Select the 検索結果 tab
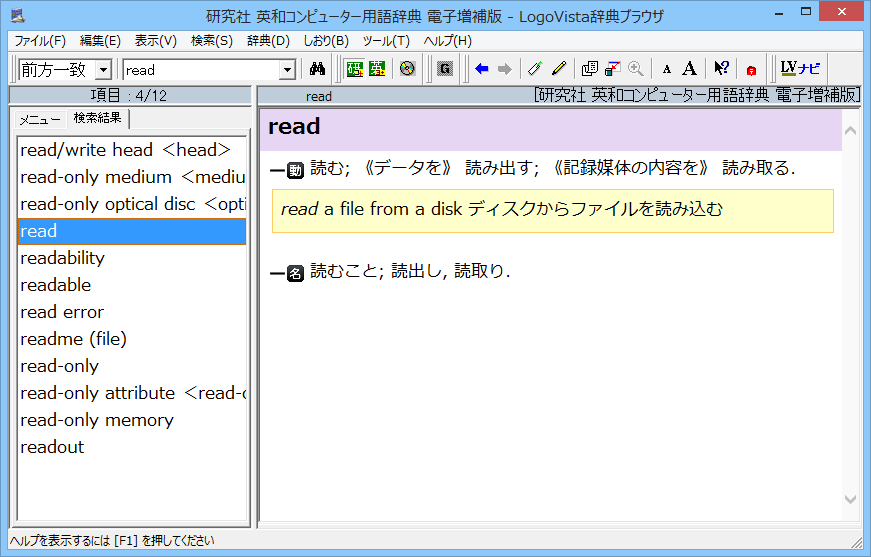This screenshot has height=557, width=871. click(97, 118)
